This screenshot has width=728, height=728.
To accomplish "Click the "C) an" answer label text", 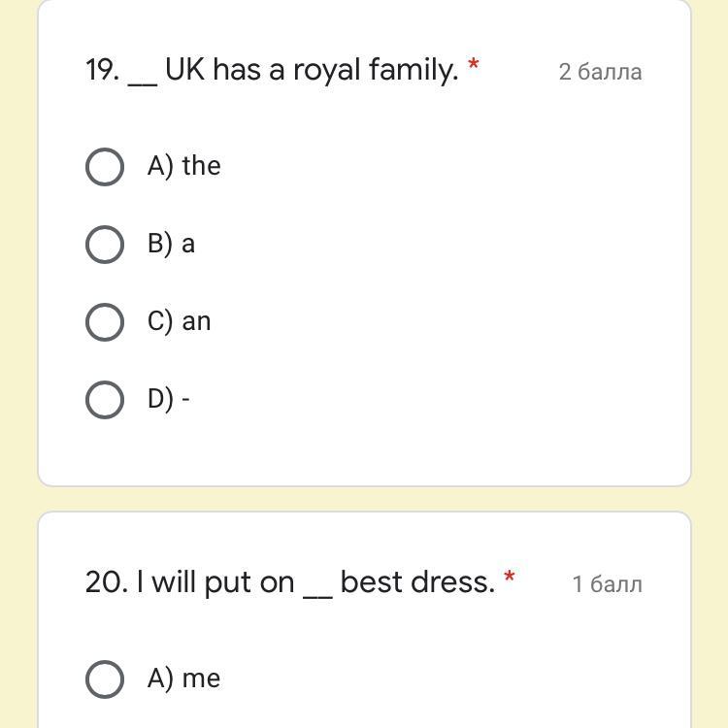I will [180, 321].
